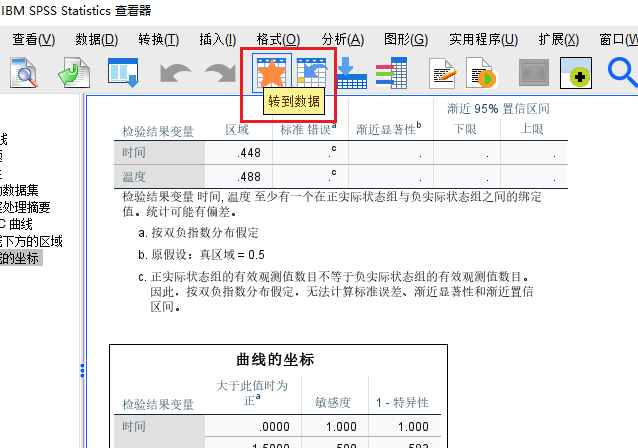
Task: Open the 转换(T) menu
Action: tap(159, 39)
